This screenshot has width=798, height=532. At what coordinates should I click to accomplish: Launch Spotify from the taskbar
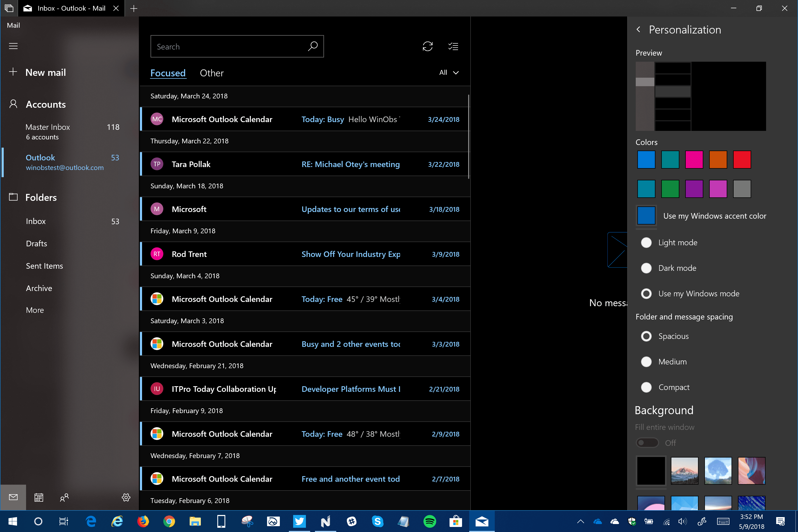pos(430,521)
